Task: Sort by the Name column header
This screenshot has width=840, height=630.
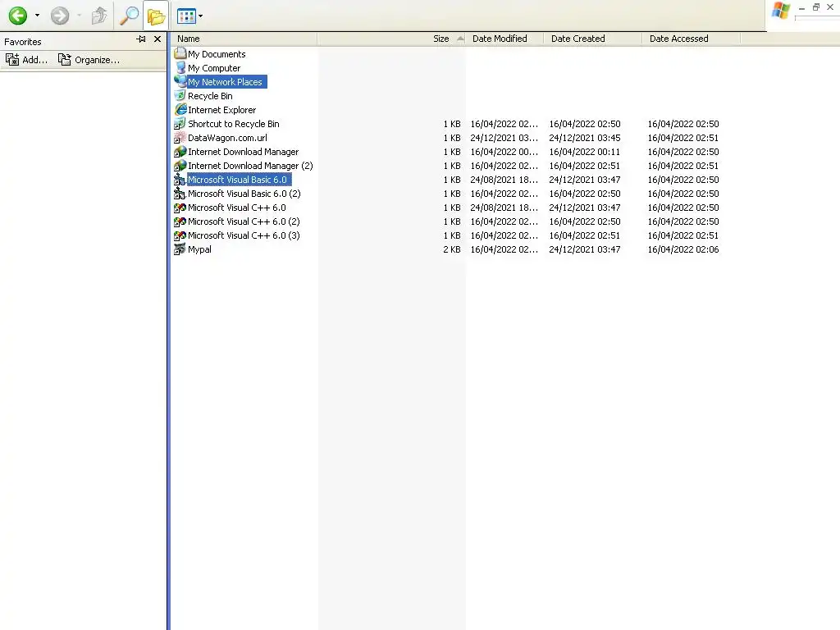Action: [244, 39]
